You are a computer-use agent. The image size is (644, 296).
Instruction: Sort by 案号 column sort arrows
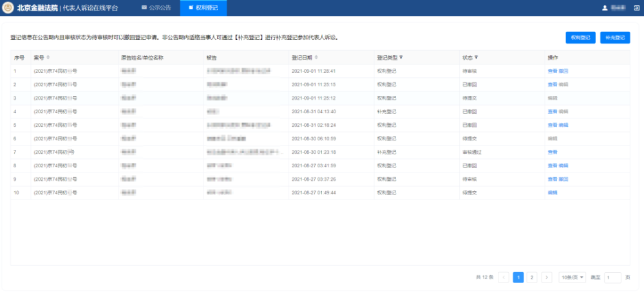48,57
